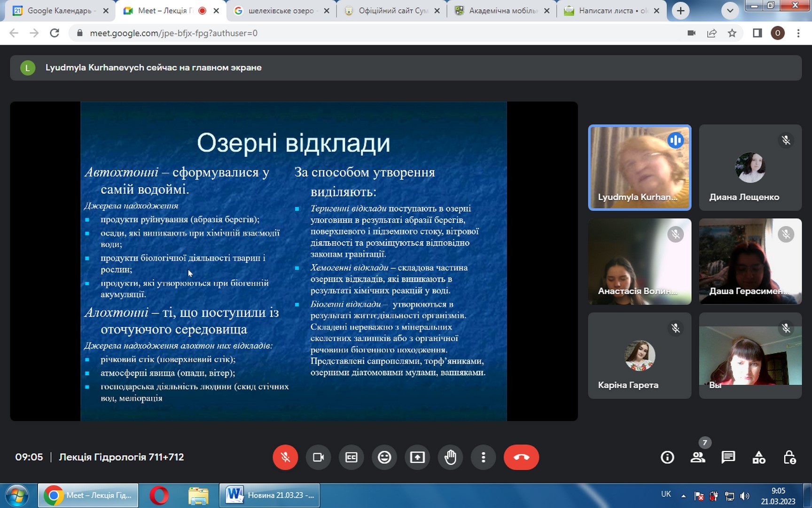Click the present screen icon
This screenshot has height=508, width=812.
[417, 457]
